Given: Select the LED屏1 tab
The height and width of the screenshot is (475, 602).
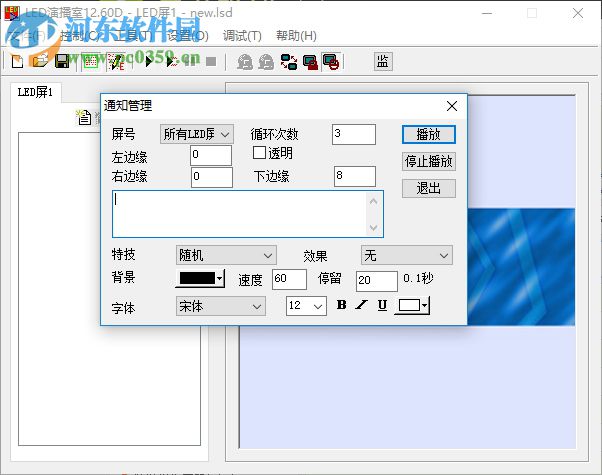Looking at the screenshot, I should coord(35,92).
